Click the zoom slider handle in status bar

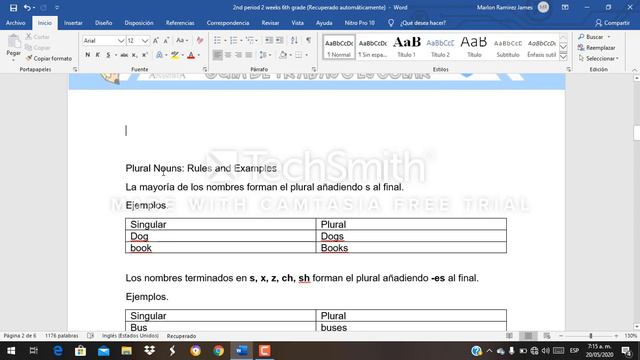pos(590,336)
